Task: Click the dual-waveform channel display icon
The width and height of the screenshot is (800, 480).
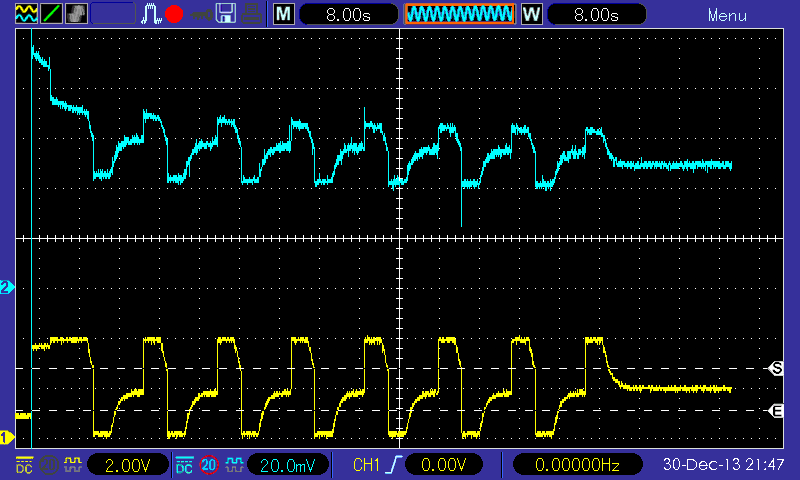Action: tap(26, 14)
